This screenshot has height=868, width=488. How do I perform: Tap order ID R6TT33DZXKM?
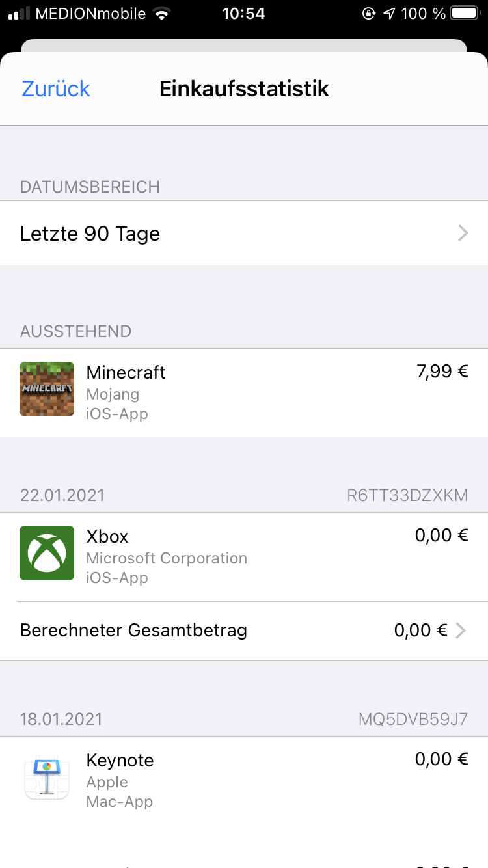[x=407, y=495]
